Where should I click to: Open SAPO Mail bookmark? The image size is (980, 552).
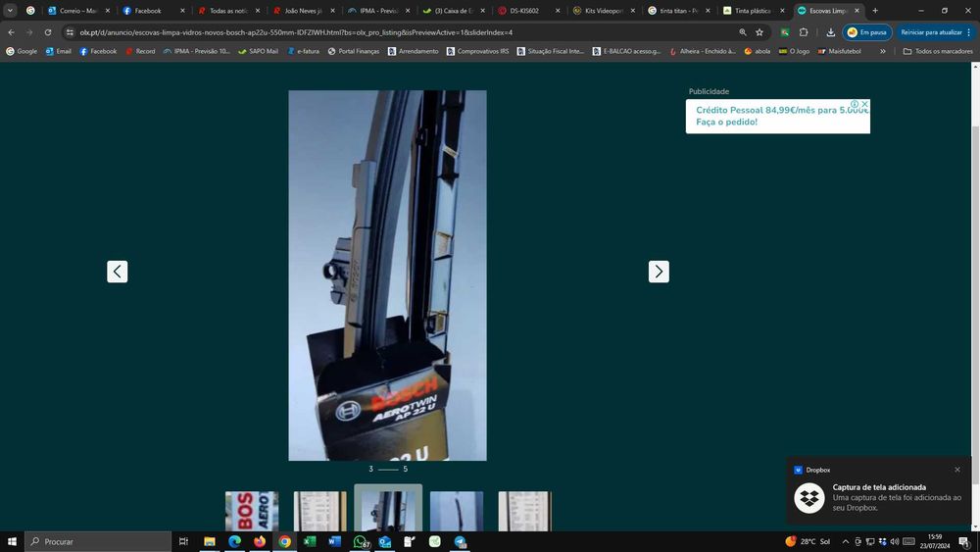click(258, 51)
